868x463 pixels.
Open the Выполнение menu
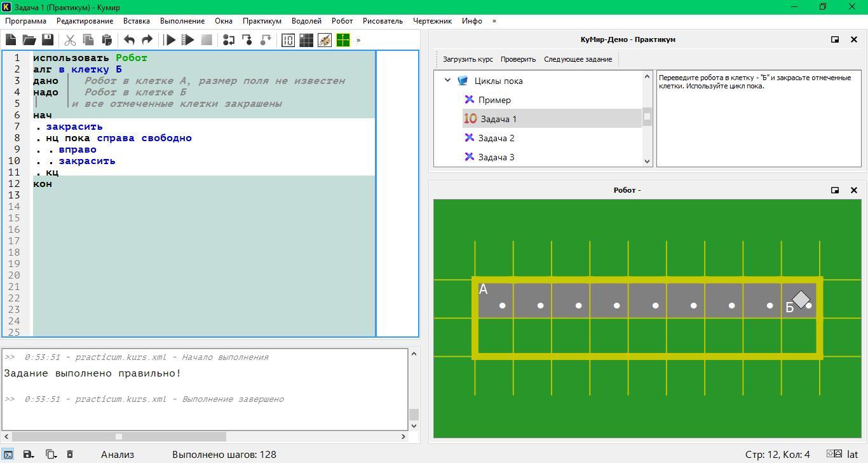point(182,21)
